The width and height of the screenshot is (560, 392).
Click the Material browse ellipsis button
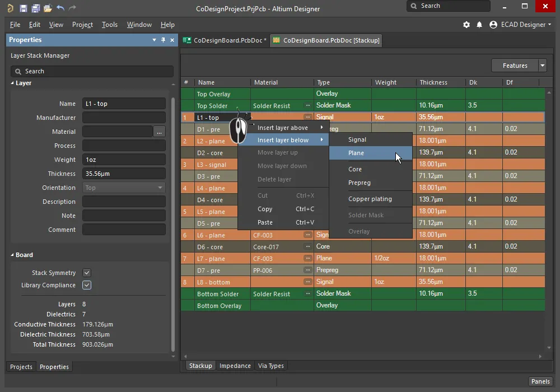coord(160,132)
